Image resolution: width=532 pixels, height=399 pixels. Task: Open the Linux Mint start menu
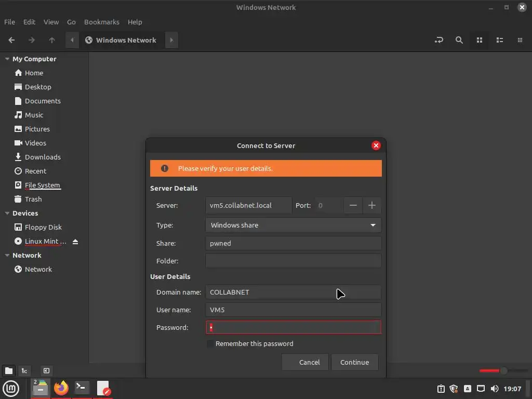[x=11, y=389]
